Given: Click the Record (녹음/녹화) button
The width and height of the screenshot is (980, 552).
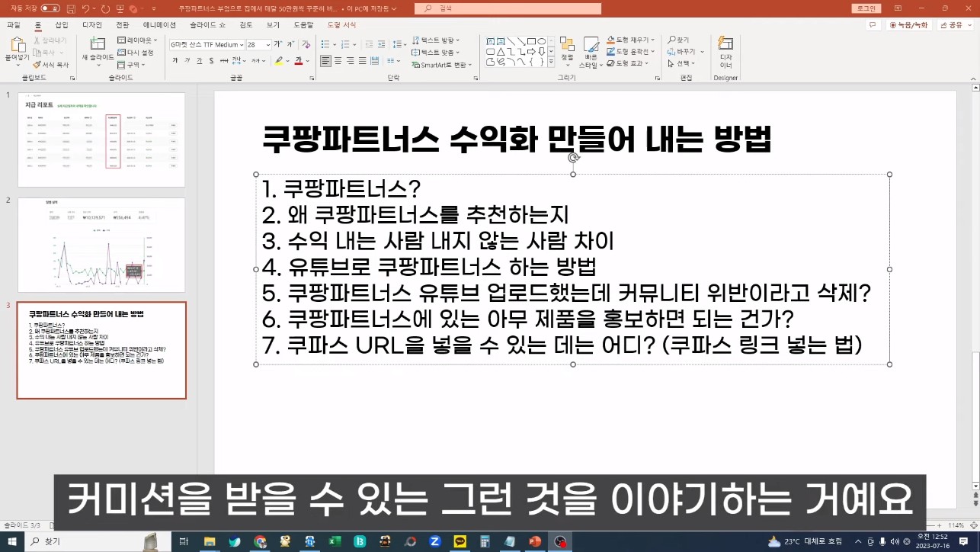Looking at the screenshot, I should (x=910, y=25).
